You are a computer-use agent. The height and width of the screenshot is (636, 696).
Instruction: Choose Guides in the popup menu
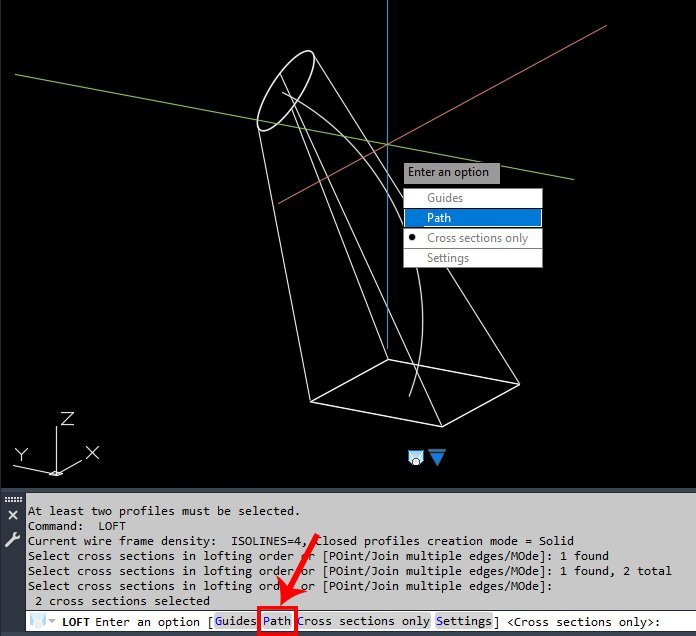[x=473, y=198]
